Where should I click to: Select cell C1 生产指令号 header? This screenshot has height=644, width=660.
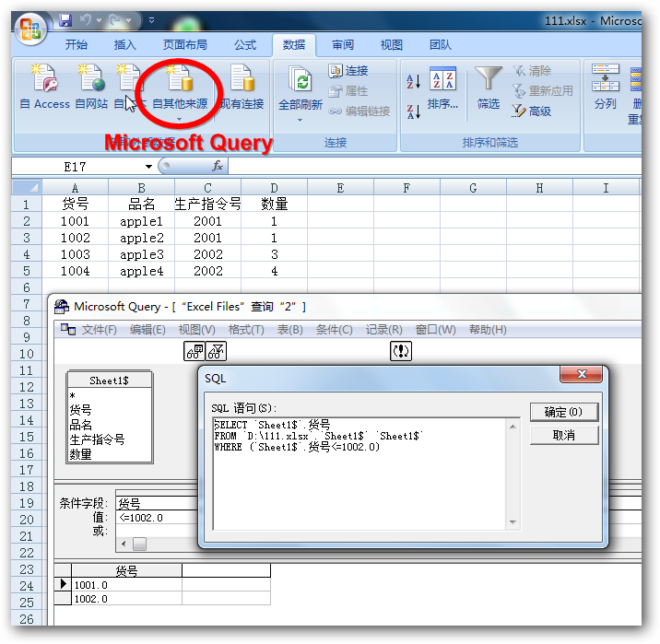[208, 205]
